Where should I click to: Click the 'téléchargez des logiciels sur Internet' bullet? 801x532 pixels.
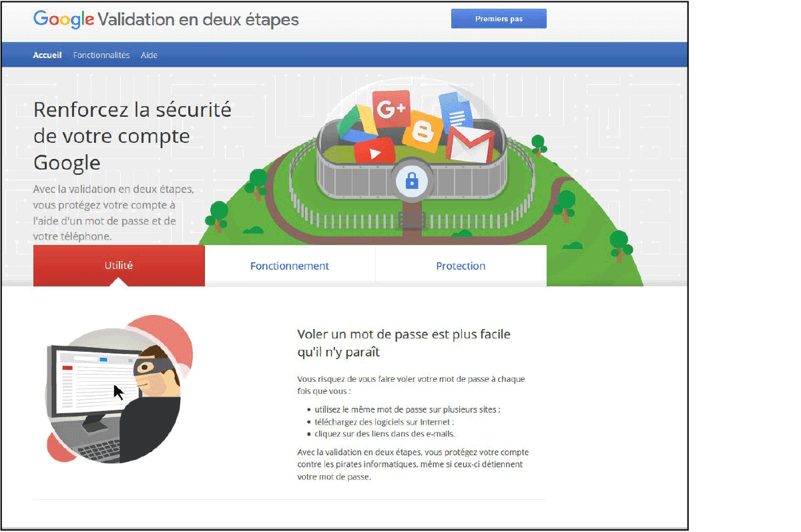(384, 422)
